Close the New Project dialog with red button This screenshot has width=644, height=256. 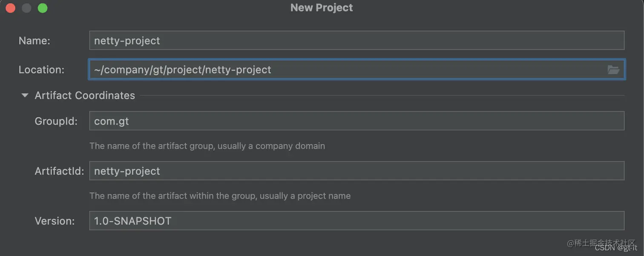pyautogui.click(x=10, y=8)
